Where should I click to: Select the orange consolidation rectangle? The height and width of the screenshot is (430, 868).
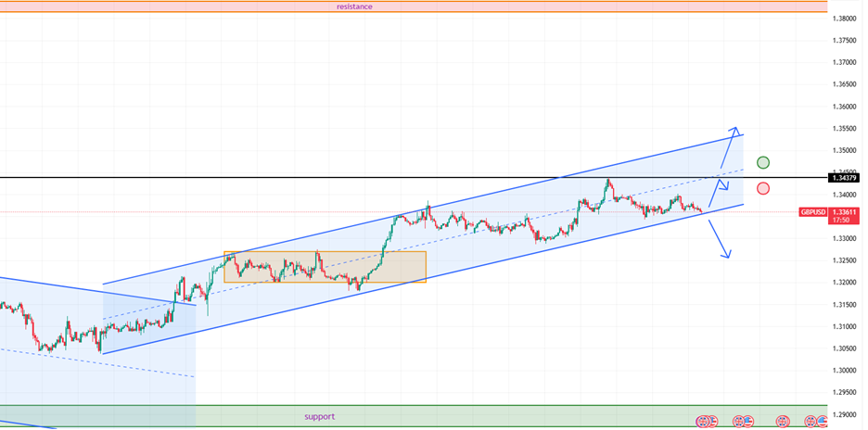(325, 253)
